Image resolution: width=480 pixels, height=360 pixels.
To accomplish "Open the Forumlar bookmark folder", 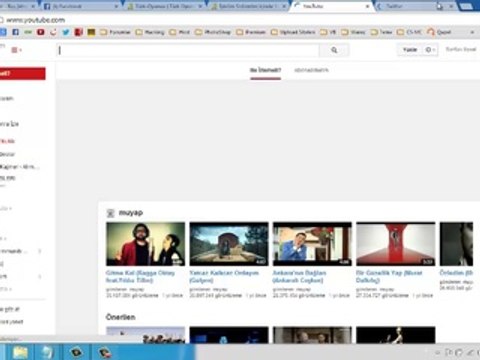I will point(115,32).
